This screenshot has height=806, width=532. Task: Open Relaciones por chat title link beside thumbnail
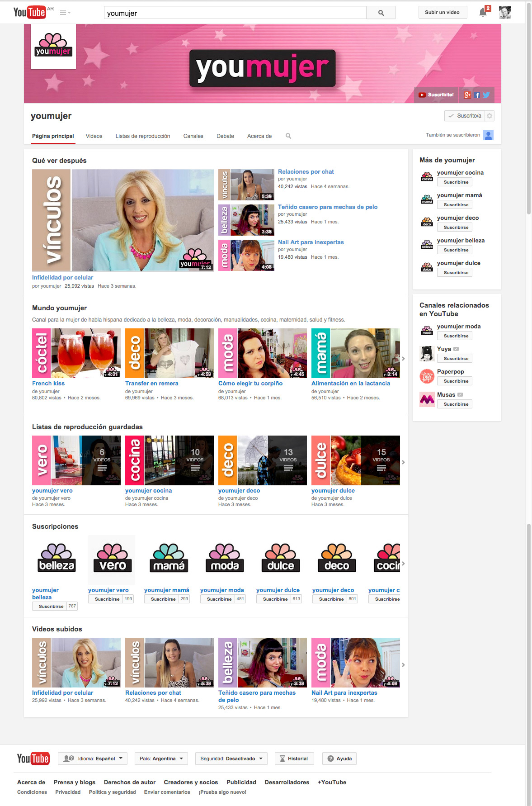[306, 172]
